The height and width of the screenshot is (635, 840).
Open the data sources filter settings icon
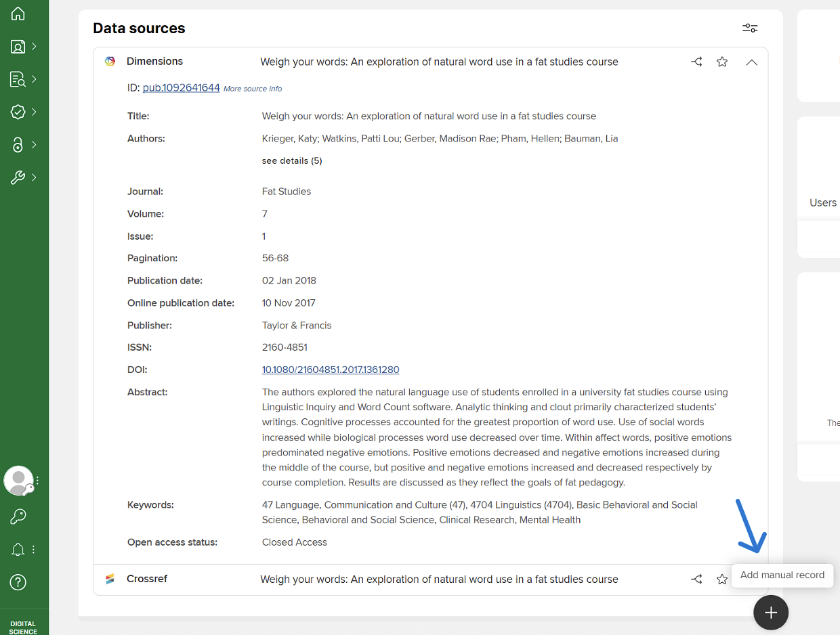pyautogui.click(x=750, y=28)
